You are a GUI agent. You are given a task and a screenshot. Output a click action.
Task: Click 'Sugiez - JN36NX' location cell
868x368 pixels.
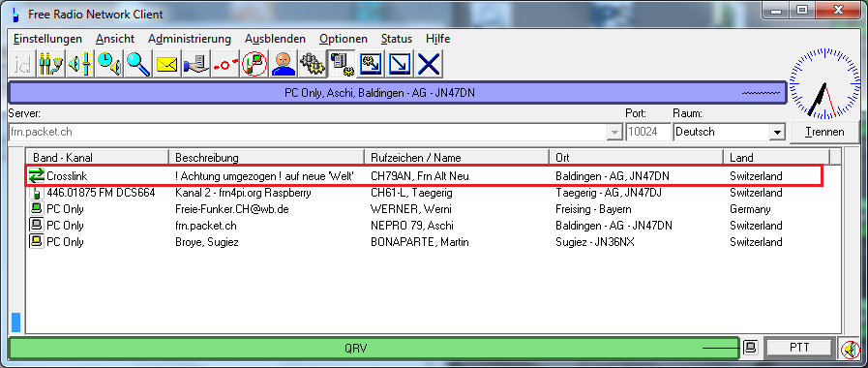pos(594,242)
